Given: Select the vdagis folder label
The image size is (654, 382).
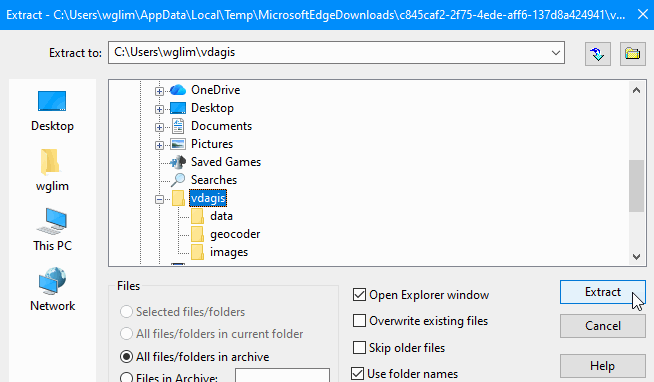Looking at the screenshot, I should (x=208, y=198).
